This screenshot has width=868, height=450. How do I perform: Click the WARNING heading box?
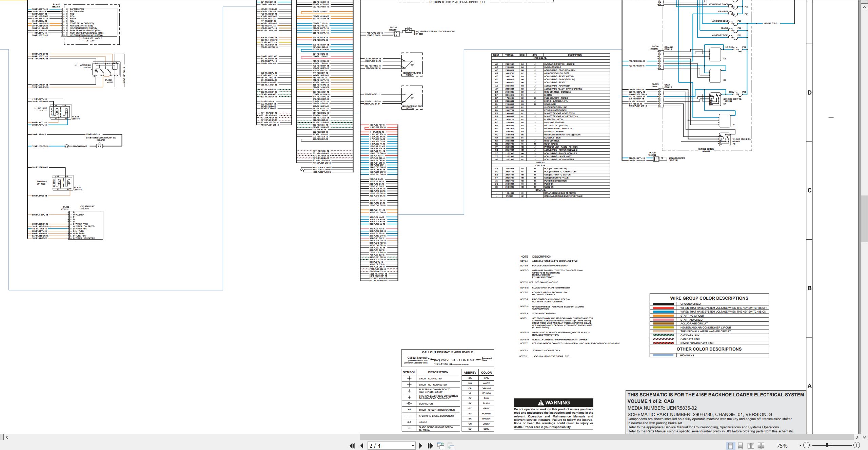click(x=553, y=402)
